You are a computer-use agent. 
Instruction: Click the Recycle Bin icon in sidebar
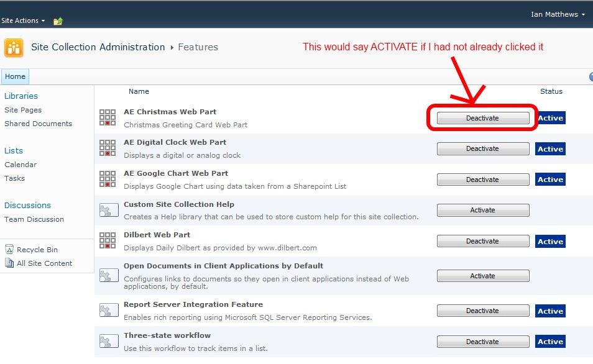tap(9, 250)
